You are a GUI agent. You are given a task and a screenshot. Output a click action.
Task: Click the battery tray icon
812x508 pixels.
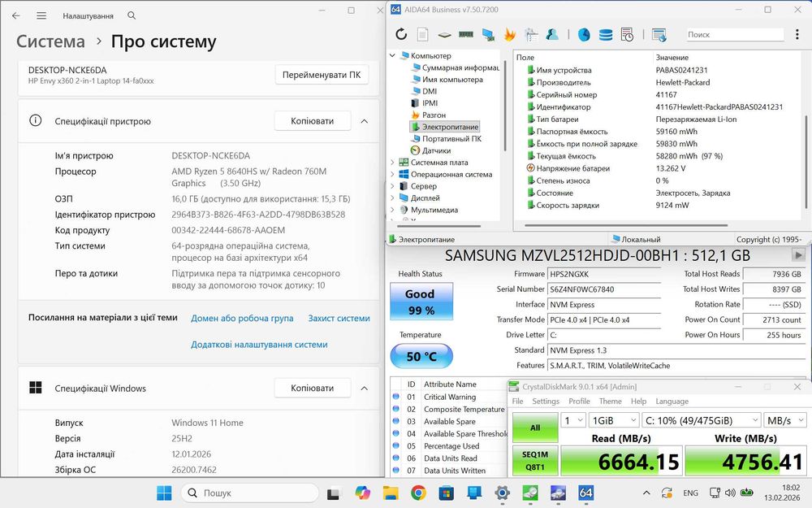[747, 493]
